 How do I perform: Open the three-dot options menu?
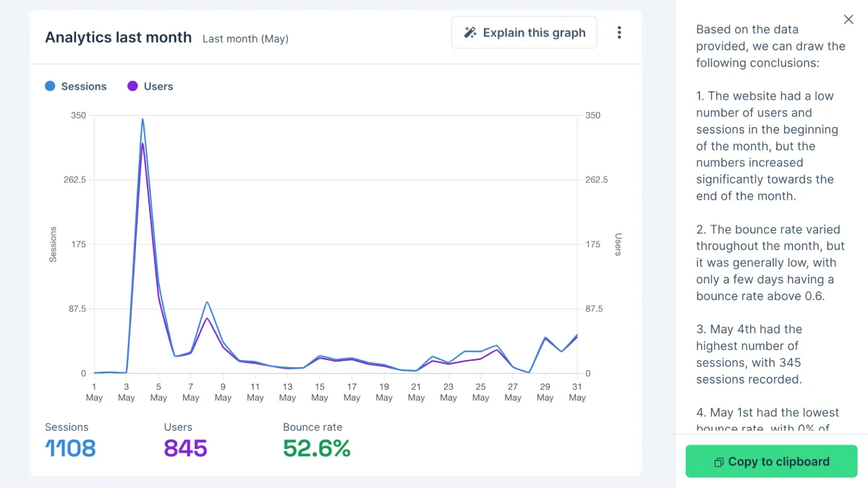619,33
